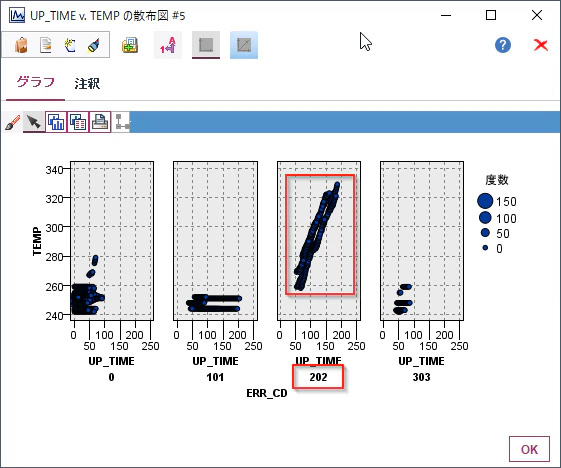
Task: Switch to edit mode blue chart icon
Action: (244, 45)
